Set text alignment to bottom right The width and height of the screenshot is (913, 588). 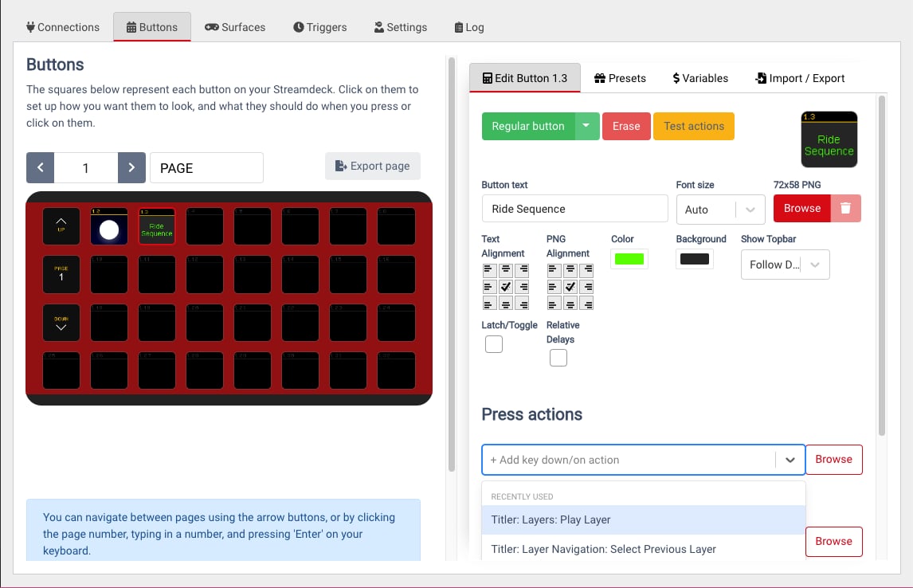pos(523,304)
